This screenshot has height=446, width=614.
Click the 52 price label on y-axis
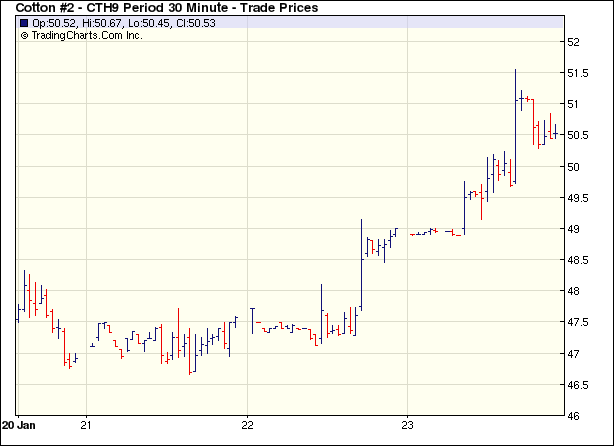573,43
